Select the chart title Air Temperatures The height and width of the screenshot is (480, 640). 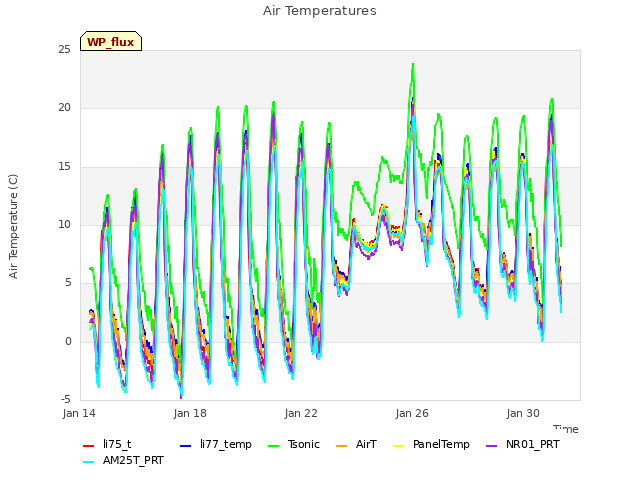tap(320, 11)
